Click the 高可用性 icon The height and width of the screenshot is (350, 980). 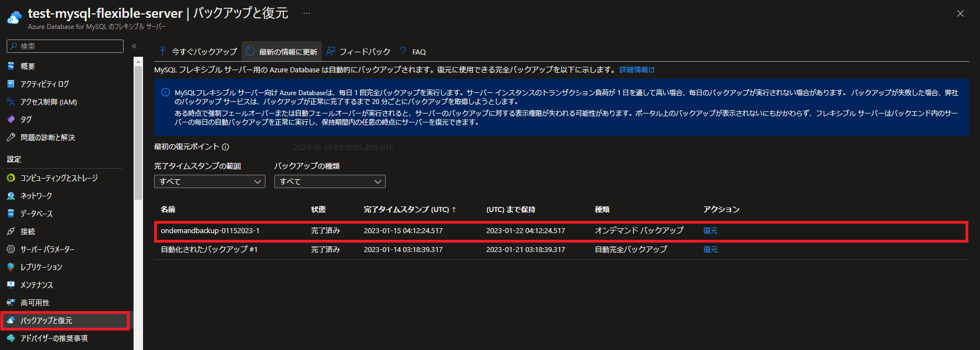11,303
